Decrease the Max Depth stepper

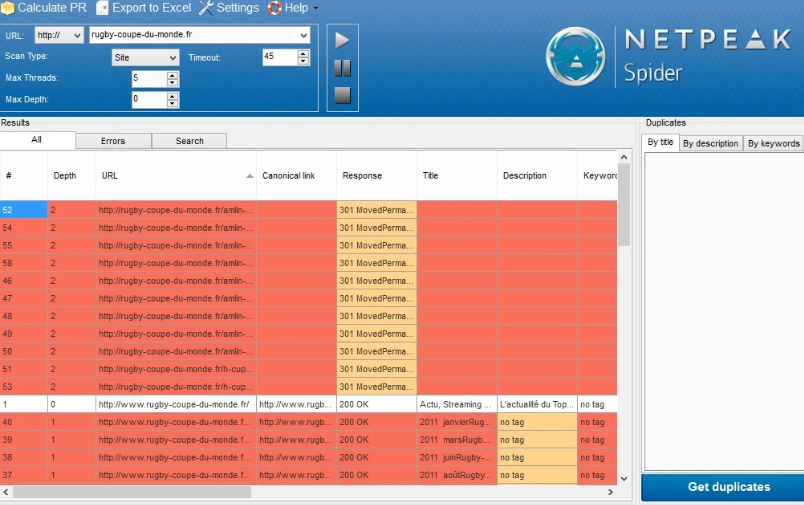tap(172, 104)
